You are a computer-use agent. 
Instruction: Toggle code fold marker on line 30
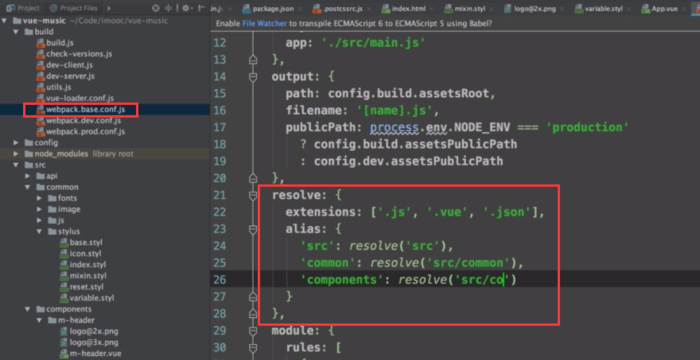tap(253, 347)
